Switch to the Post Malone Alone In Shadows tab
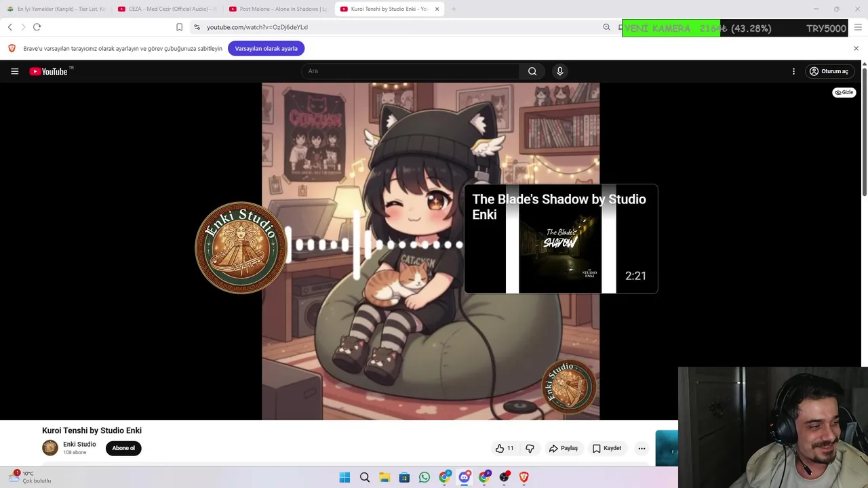The height and width of the screenshot is (488, 868). tap(279, 9)
